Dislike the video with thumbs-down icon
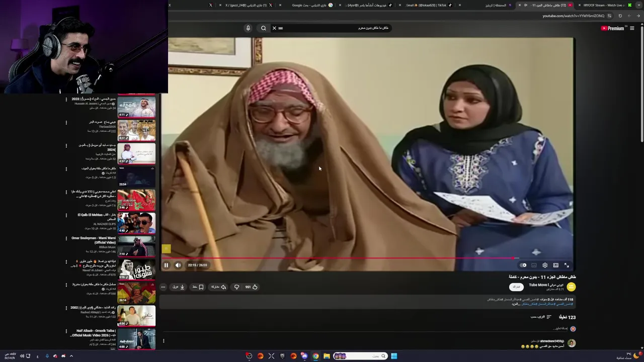The width and height of the screenshot is (644, 362). [237, 287]
